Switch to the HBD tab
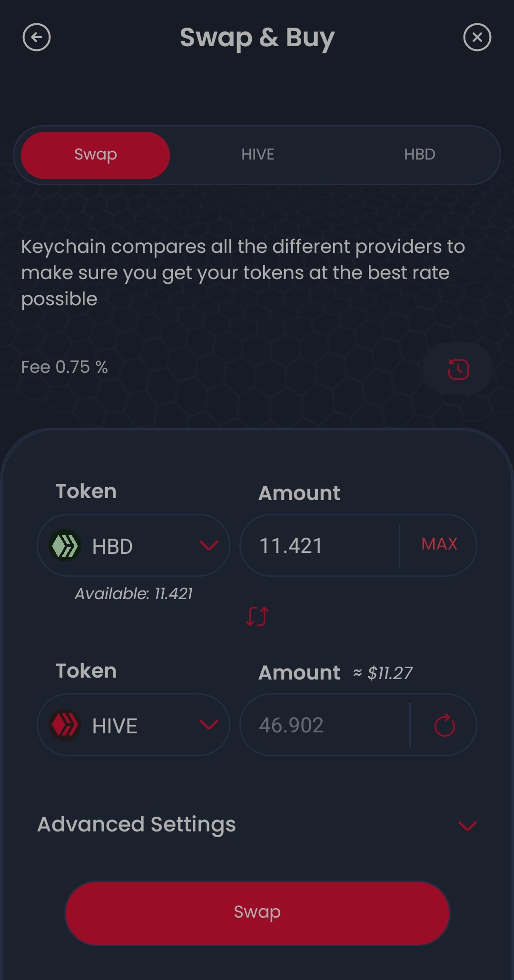Viewport: 514px width, 980px height. [x=420, y=154]
